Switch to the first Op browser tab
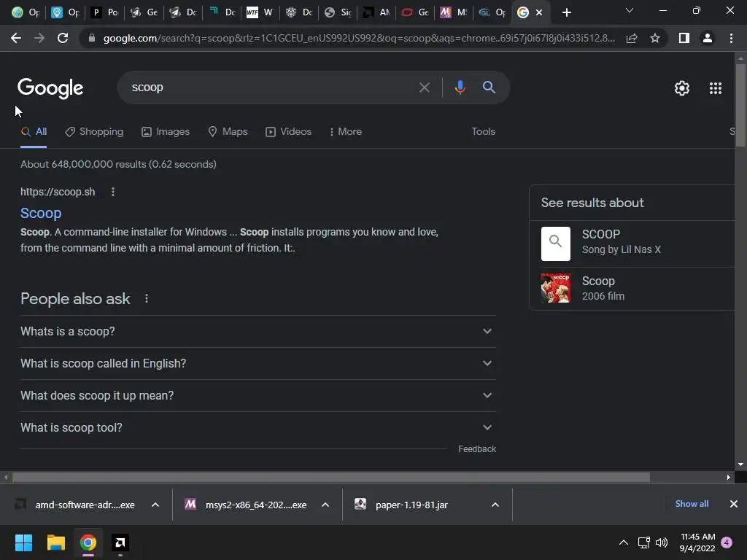The width and height of the screenshot is (747, 560). 26,12
